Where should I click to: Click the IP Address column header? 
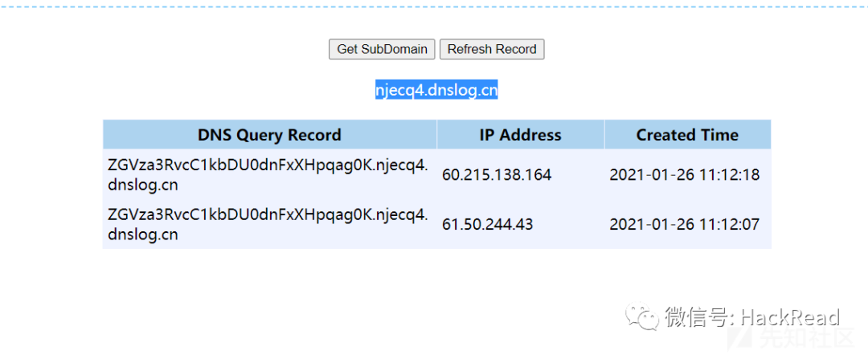point(520,135)
